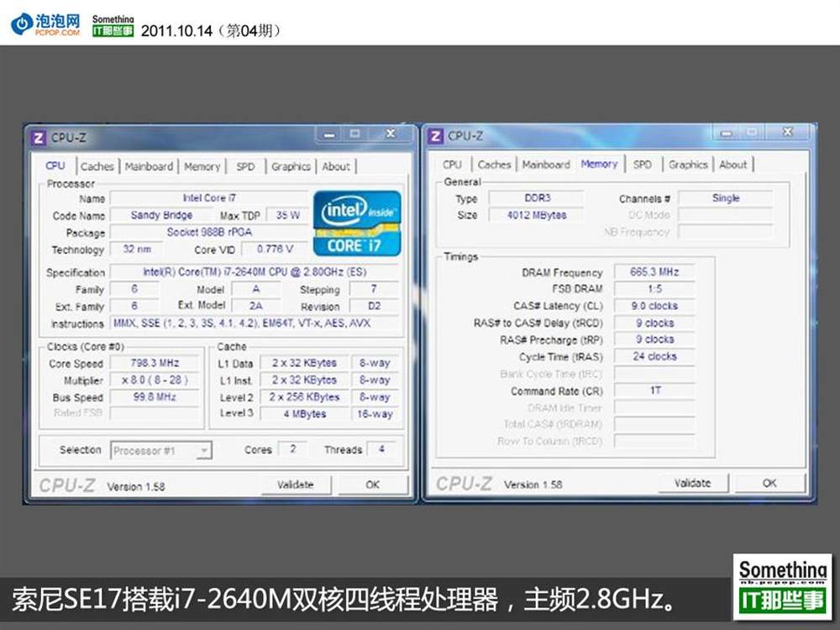
Task: Go to the SPD tab in the right window
Action: pyautogui.click(x=643, y=165)
